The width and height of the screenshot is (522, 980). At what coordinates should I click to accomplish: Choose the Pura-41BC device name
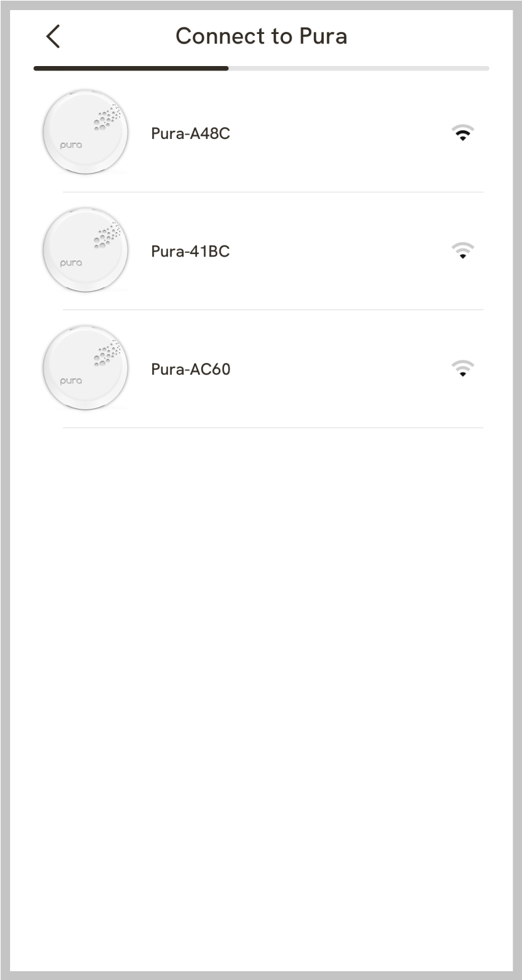tap(191, 252)
